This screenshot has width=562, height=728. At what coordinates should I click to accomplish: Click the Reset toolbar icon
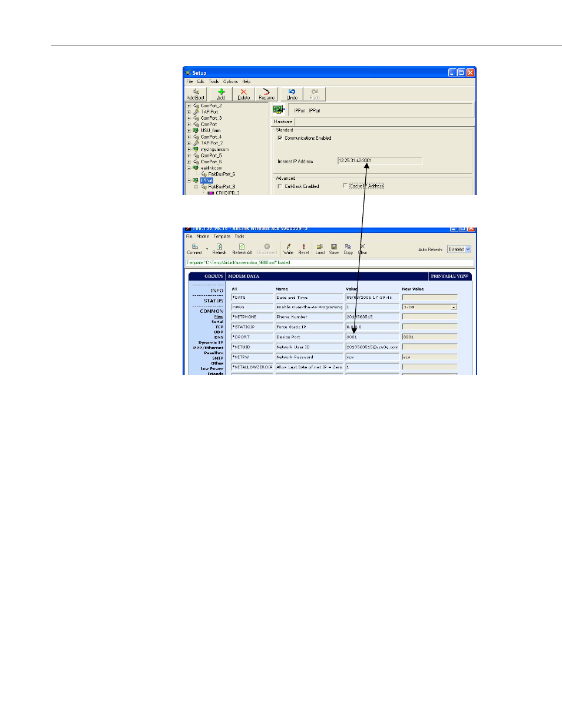click(303, 249)
